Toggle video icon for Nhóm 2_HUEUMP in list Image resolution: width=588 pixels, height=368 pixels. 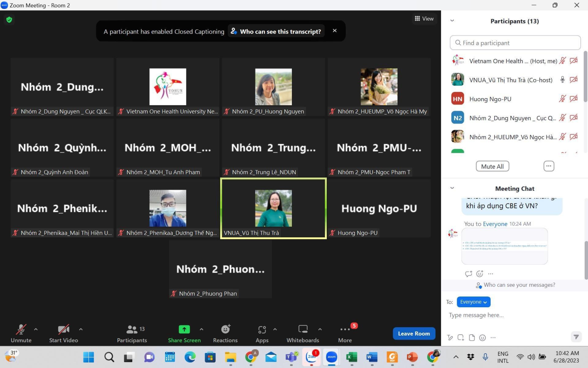574,137
